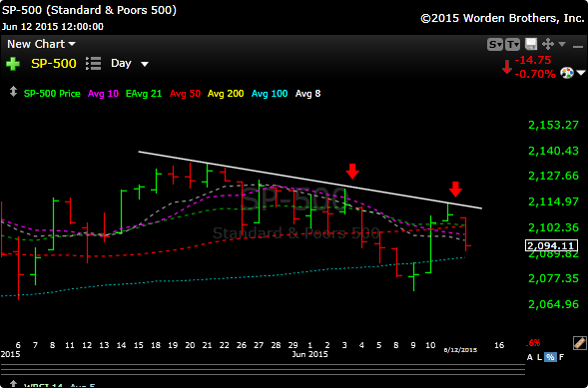Viewport: 588px width, 388px height.
Task: Click the 2,127.66 price scale label
Action: (x=553, y=176)
